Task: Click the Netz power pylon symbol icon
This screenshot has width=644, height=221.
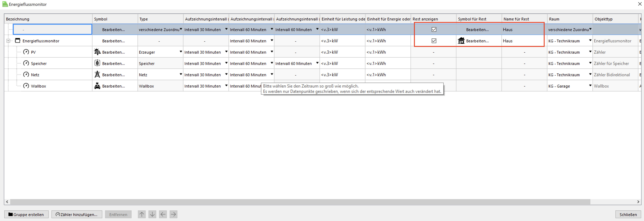Action: tap(97, 74)
